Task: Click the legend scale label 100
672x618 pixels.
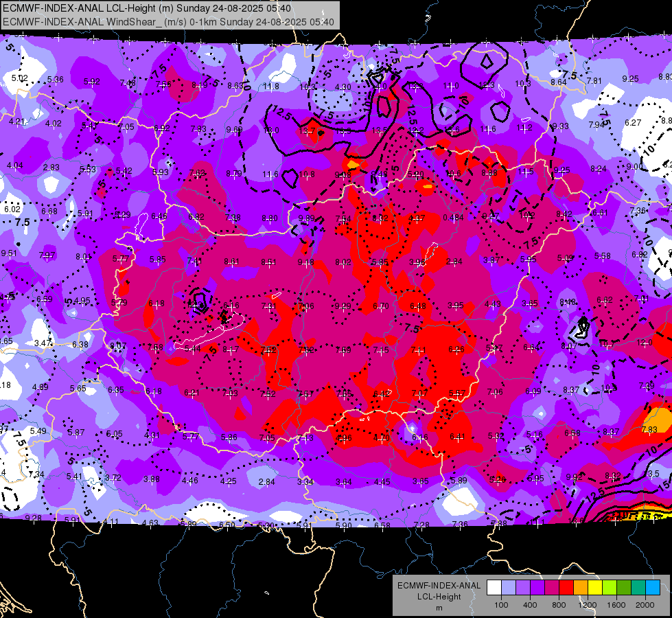Action: 501,605
